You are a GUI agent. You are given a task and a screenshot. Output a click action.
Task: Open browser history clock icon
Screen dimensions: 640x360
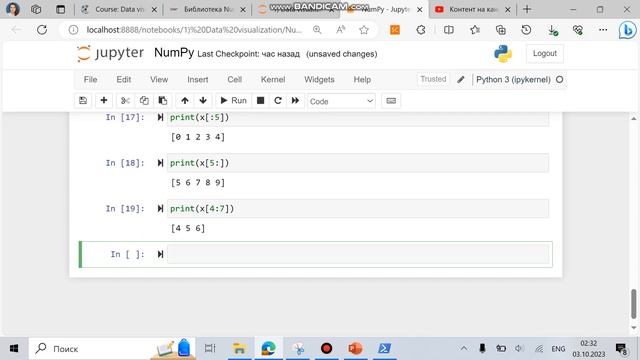[x=526, y=30]
